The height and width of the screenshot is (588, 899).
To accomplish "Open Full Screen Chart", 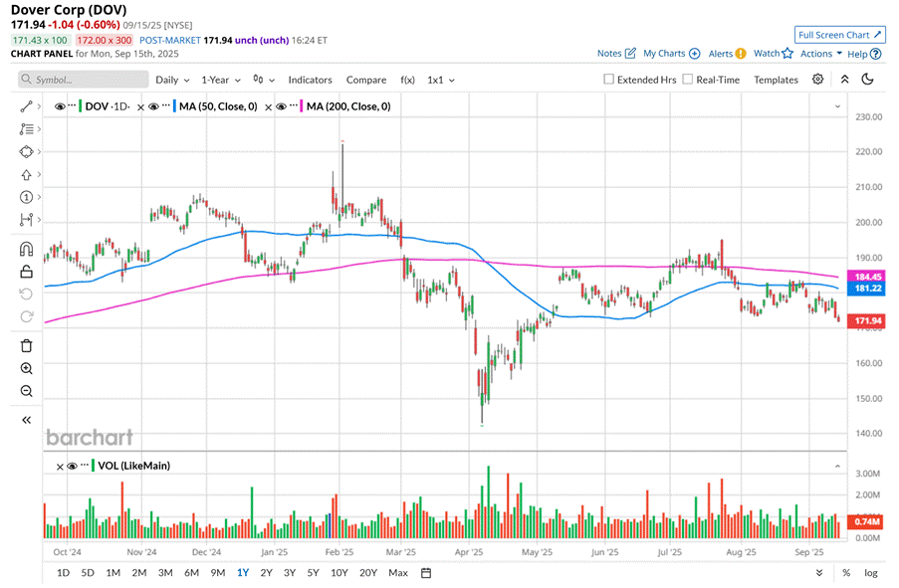I will [840, 35].
